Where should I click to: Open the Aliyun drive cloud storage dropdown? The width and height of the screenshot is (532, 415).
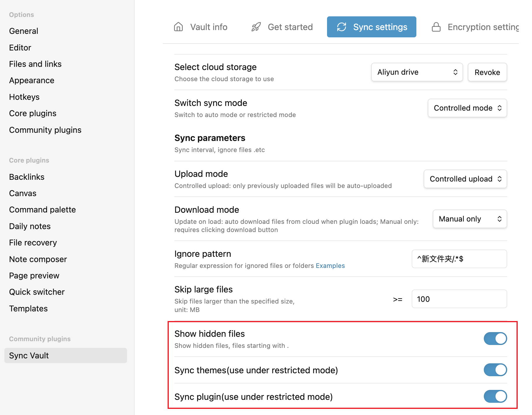pos(417,72)
